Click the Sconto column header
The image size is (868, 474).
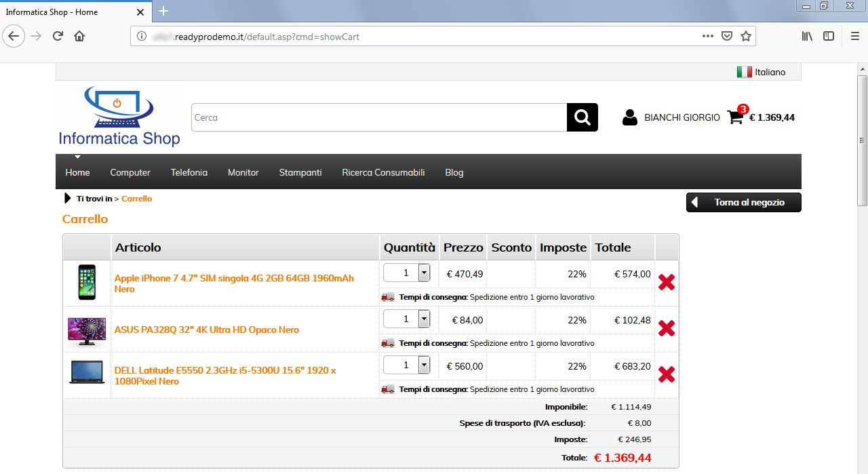point(511,248)
